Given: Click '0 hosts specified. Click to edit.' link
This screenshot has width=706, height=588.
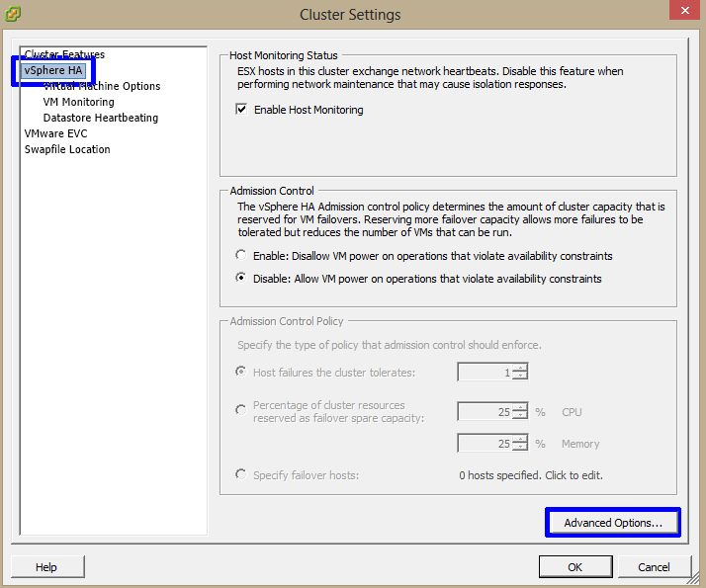Looking at the screenshot, I should point(531,475).
